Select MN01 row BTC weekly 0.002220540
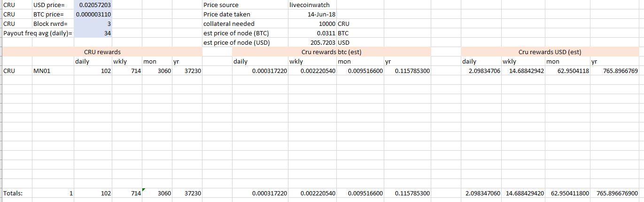644x202 pixels. pyautogui.click(x=312, y=71)
